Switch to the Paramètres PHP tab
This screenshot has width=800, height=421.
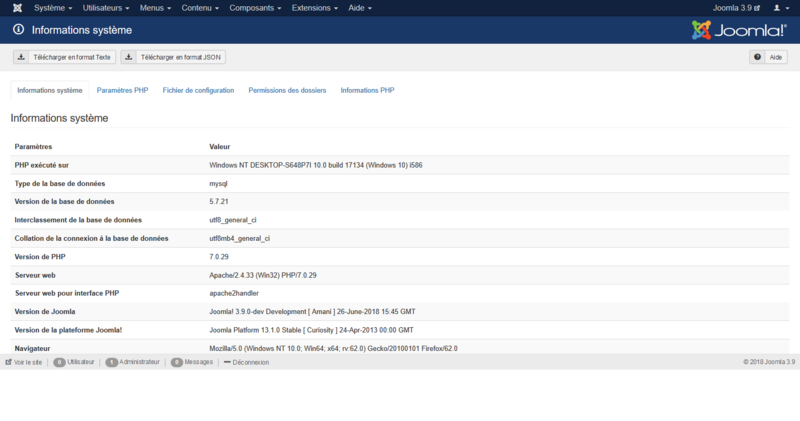point(122,90)
